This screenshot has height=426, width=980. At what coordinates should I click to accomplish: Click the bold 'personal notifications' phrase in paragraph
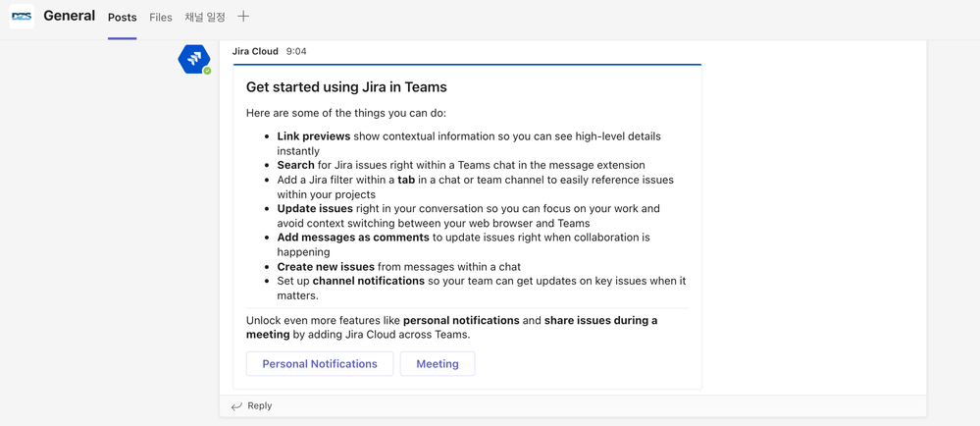click(461, 320)
